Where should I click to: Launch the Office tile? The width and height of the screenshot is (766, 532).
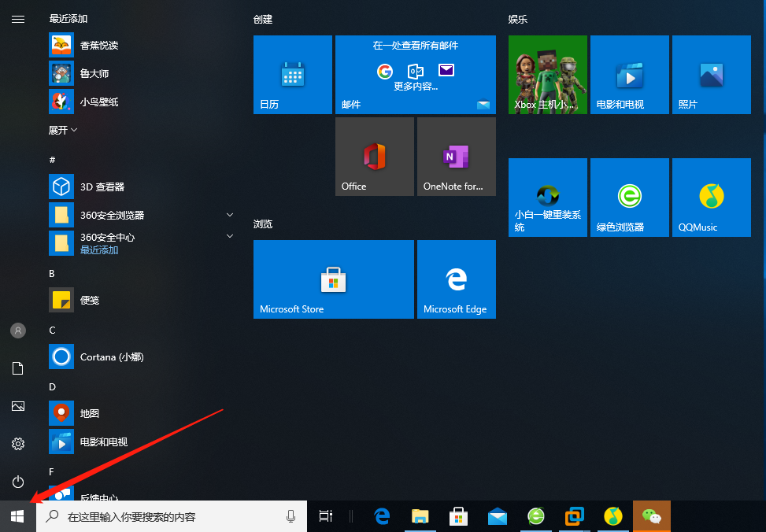(x=374, y=156)
